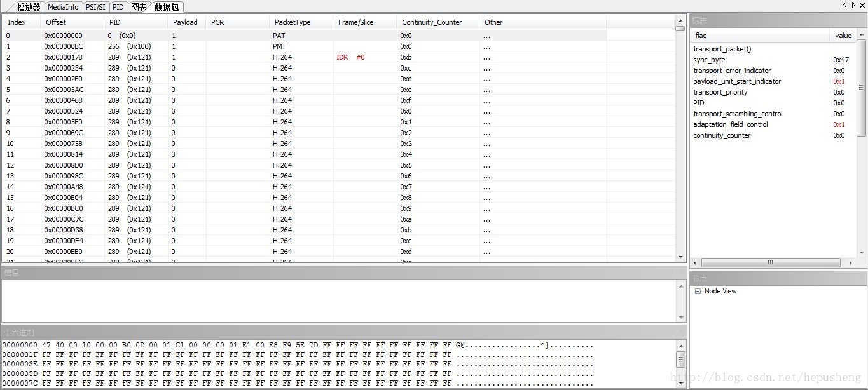Screen dimensions: 868x390
Task: Switch to the PID tab
Action: pyautogui.click(x=118, y=7)
